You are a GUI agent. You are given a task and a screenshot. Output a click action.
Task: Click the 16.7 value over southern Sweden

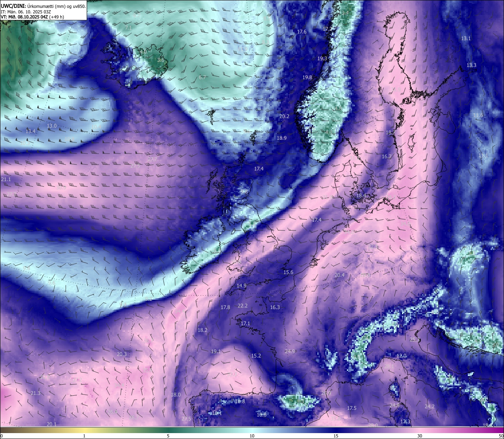[387, 156]
